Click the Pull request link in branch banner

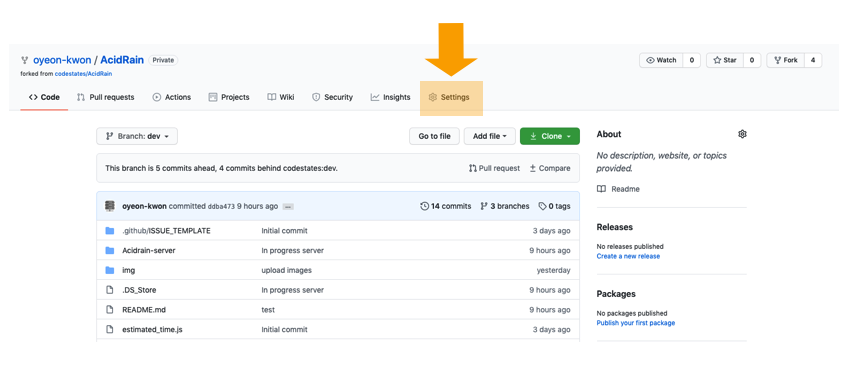coord(495,168)
